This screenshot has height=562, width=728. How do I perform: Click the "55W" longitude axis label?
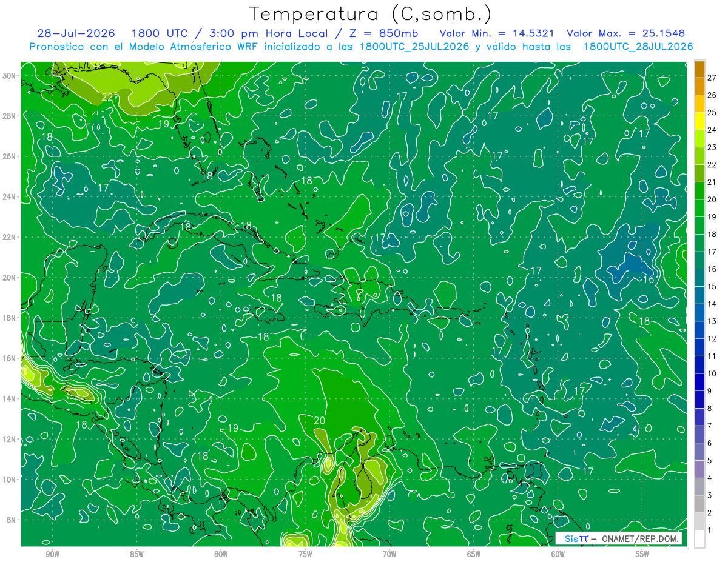click(x=642, y=555)
